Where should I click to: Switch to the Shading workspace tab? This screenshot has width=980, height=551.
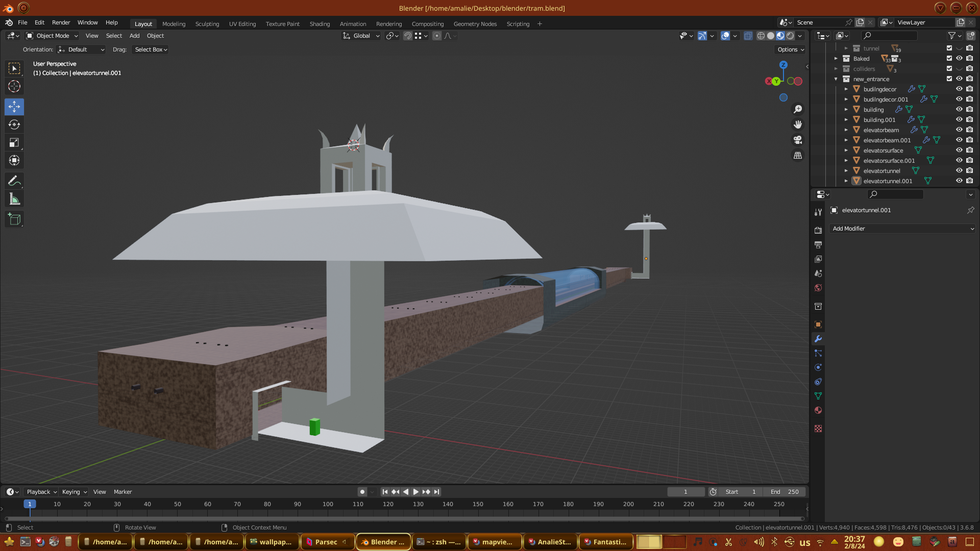320,24
